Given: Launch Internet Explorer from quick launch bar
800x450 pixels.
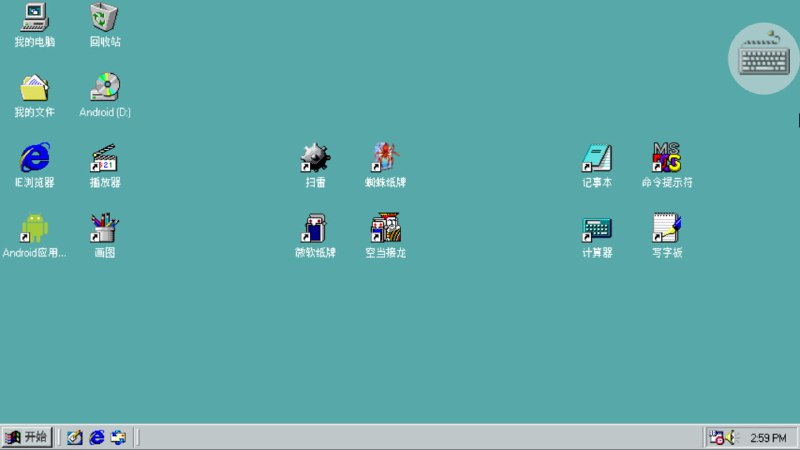Looking at the screenshot, I should pos(96,437).
